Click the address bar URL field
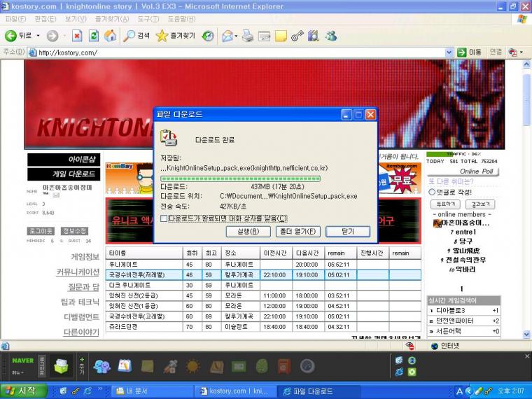The height and width of the screenshot is (399, 532). tap(237, 52)
